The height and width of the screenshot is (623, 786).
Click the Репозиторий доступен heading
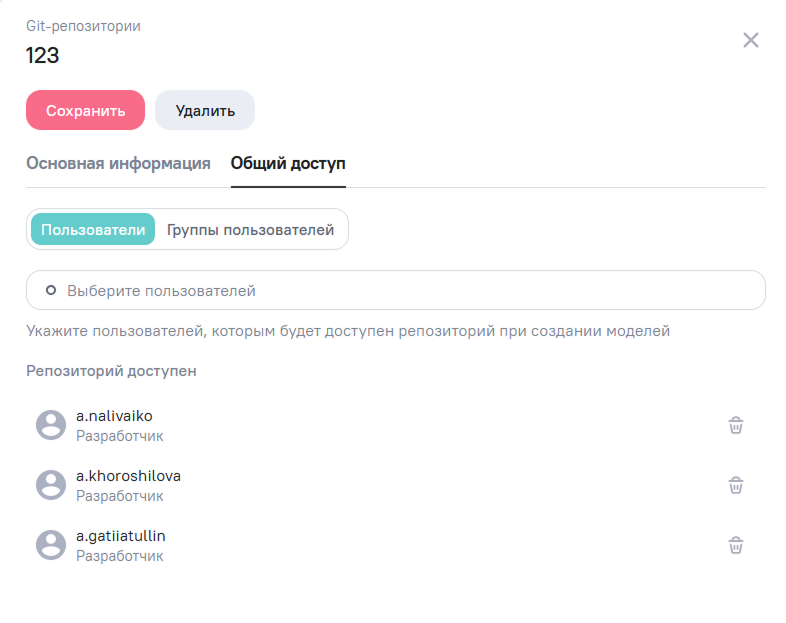pyautogui.click(x=111, y=371)
